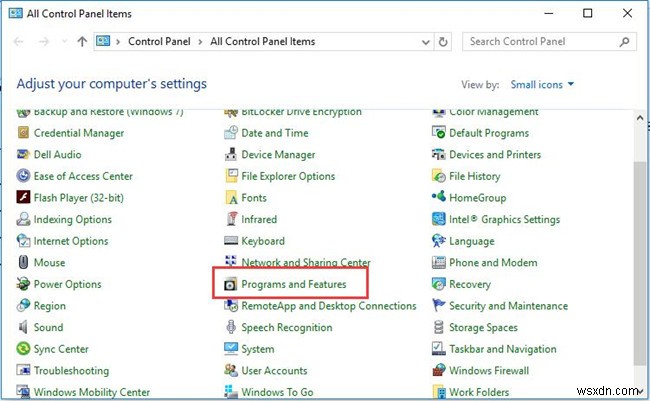The width and height of the screenshot is (650, 401).
Task: Open the File History icon
Action: [x=439, y=176]
